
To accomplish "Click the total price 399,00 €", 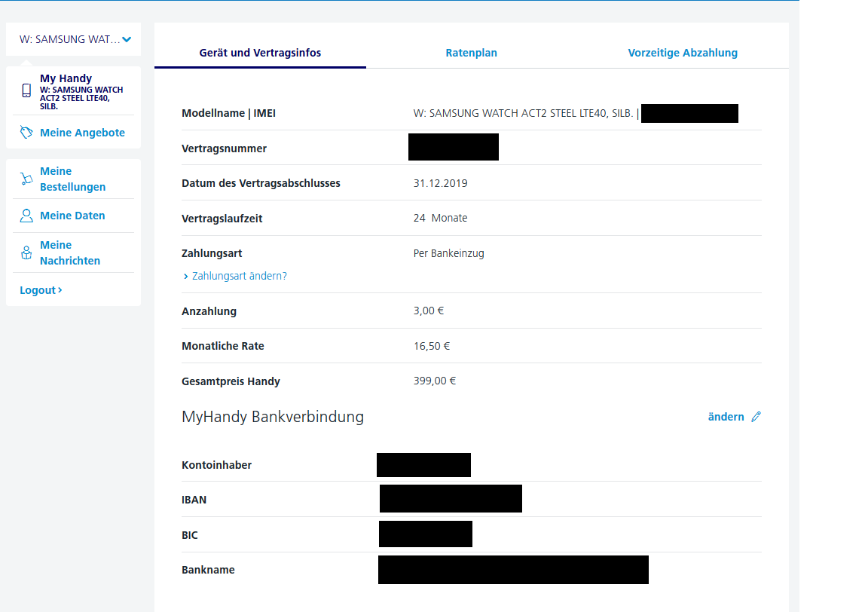I will pos(435,381).
